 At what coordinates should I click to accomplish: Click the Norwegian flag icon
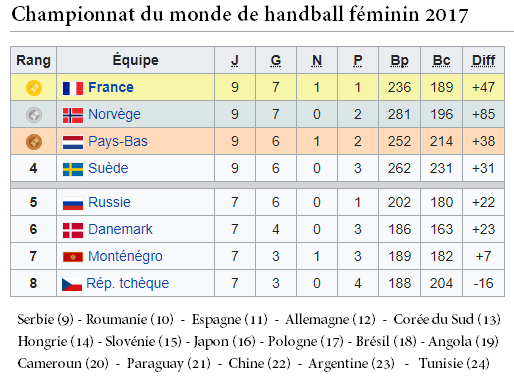coord(73,115)
